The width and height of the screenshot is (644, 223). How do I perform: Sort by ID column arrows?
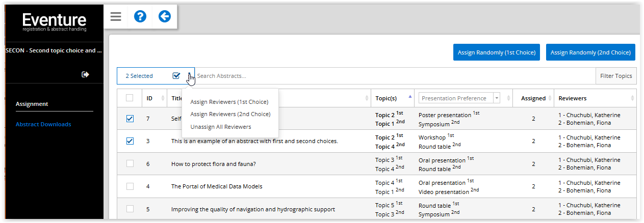coord(163,98)
